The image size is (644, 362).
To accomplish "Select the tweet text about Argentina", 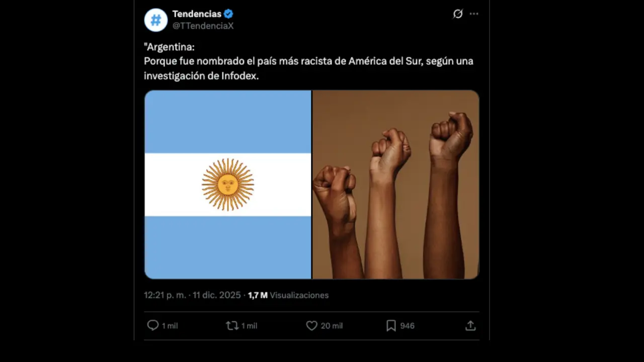I will click(308, 61).
